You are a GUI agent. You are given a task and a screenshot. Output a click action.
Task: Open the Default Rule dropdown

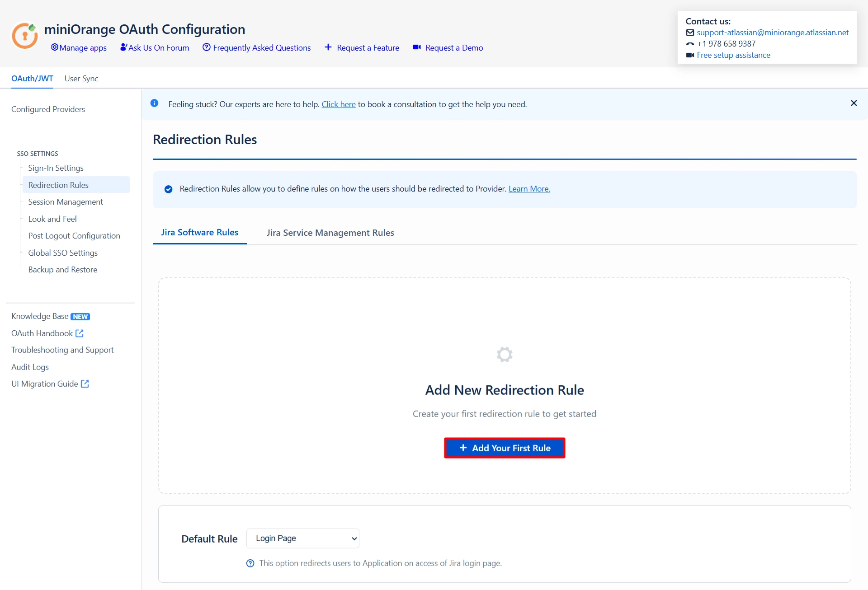tap(302, 538)
